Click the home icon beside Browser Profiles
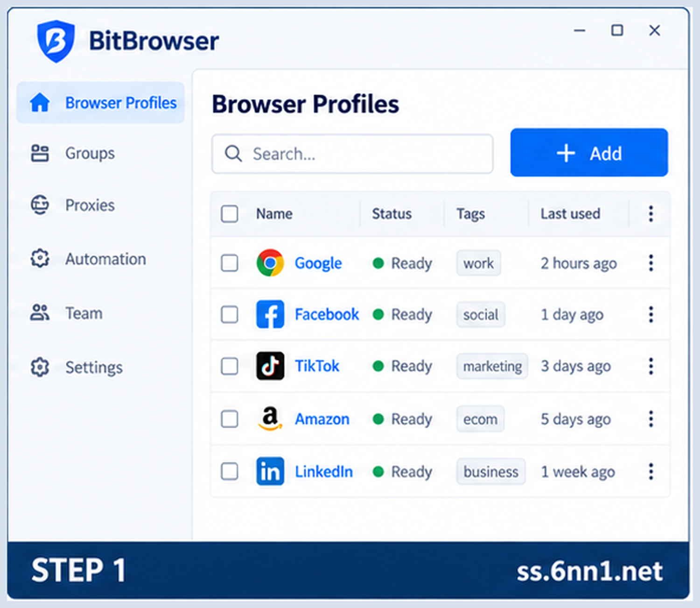Viewport: 700px width, 608px height. [40, 102]
